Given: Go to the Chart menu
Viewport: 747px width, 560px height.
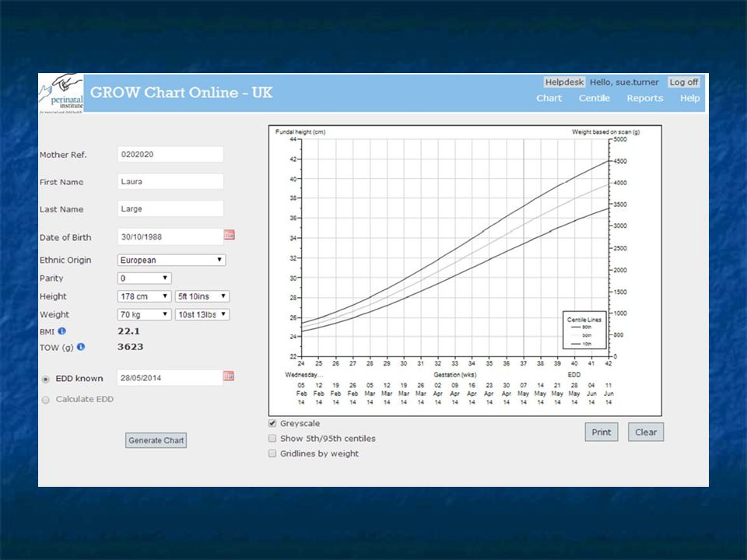Looking at the screenshot, I should (549, 98).
